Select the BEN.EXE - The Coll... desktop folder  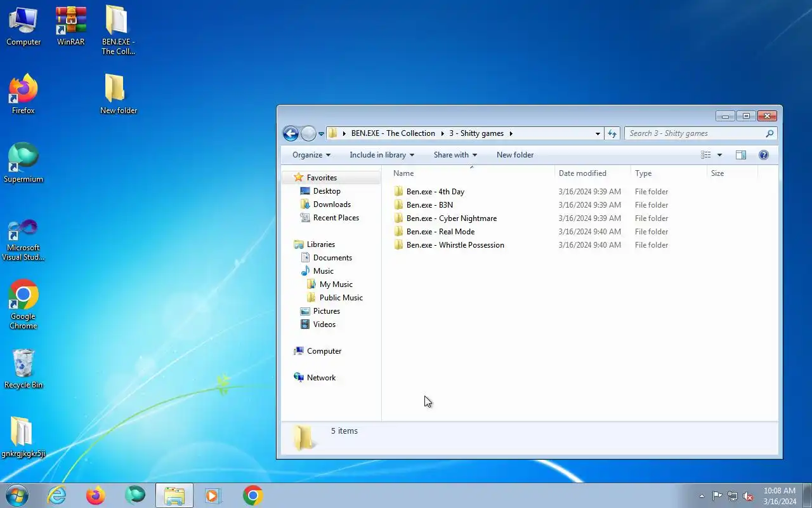[118, 30]
